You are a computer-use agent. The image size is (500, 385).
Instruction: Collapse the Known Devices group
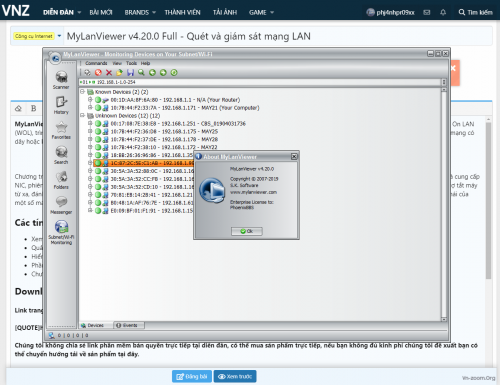(x=82, y=92)
